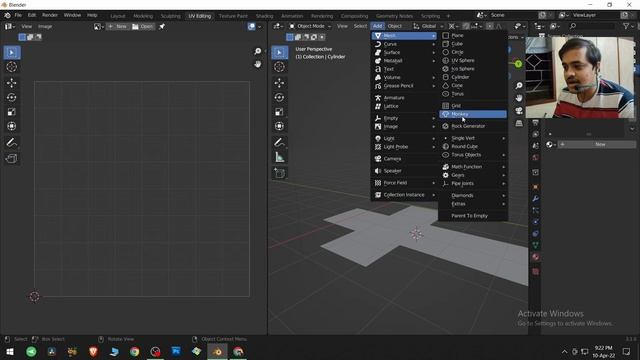640x360 pixels.
Task: Pick the 3D viewport Scale tool
Action: click(x=280, y=112)
